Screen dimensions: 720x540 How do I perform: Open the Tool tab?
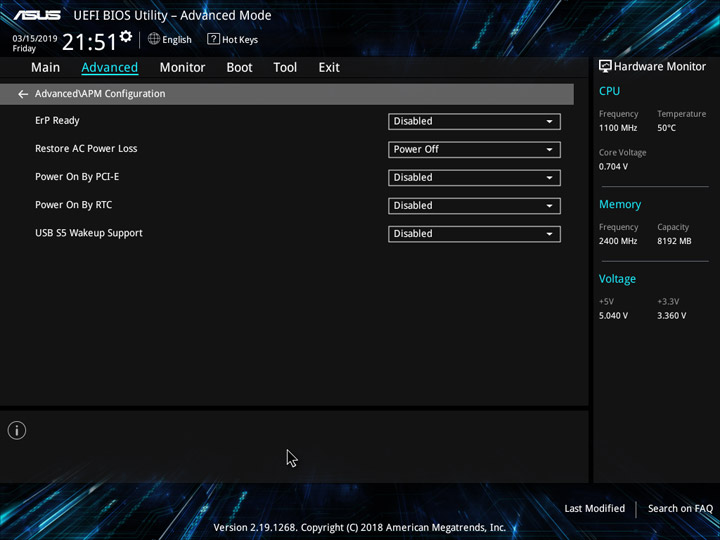click(x=285, y=68)
